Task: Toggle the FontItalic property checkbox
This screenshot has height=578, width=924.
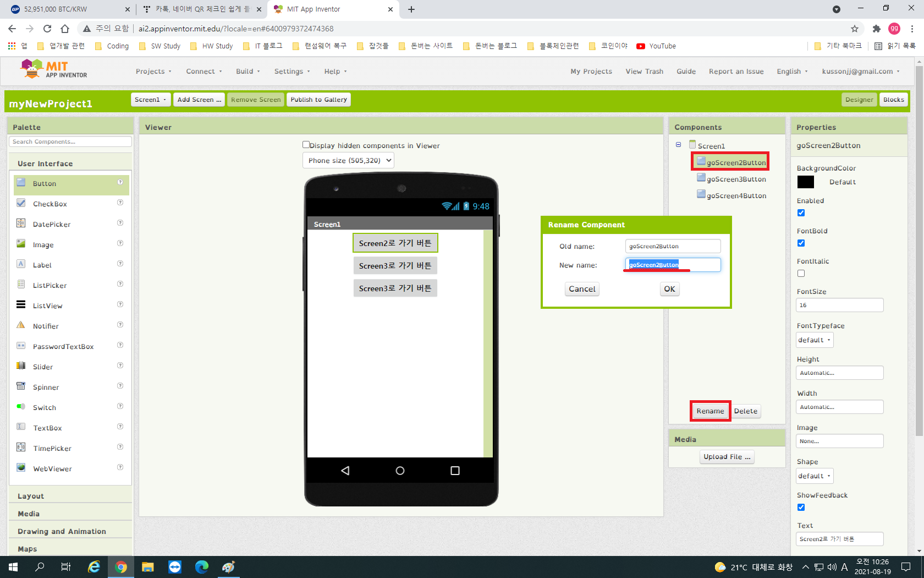Action: [801, 274]
